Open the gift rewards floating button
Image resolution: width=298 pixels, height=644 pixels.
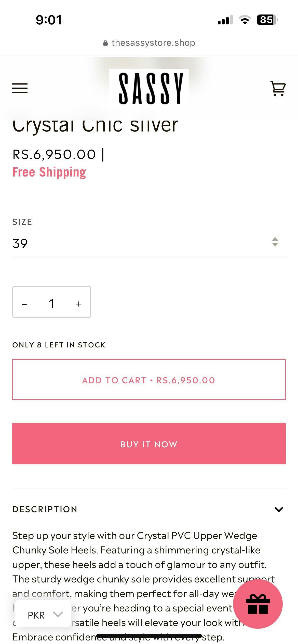(258, 604)
